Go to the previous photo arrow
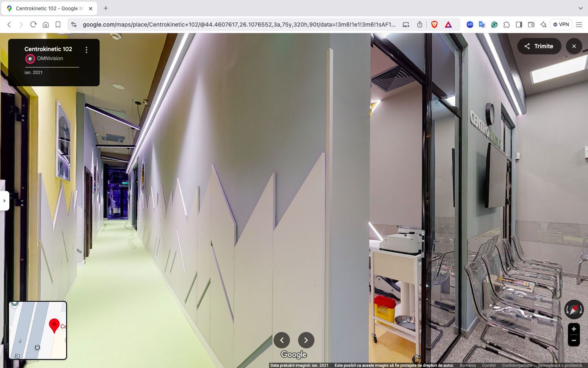588x368 pixels. point(282,340)
